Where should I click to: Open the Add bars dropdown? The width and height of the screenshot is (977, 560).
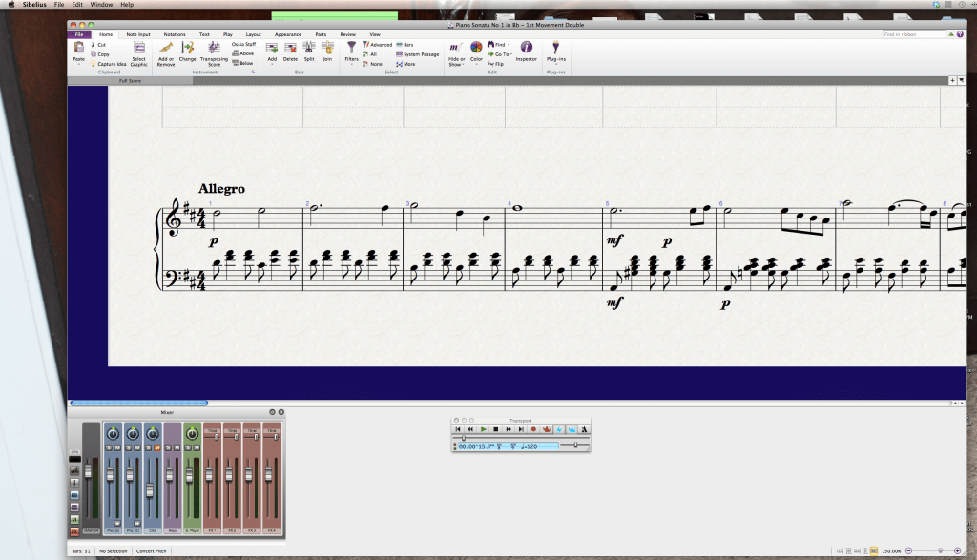[x=272, y=64]
